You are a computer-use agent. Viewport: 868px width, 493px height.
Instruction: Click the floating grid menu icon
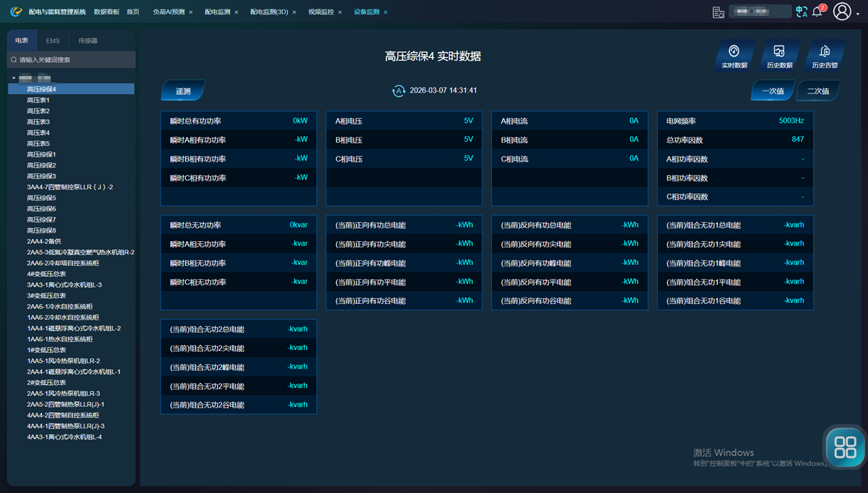[x=844, y=447]
